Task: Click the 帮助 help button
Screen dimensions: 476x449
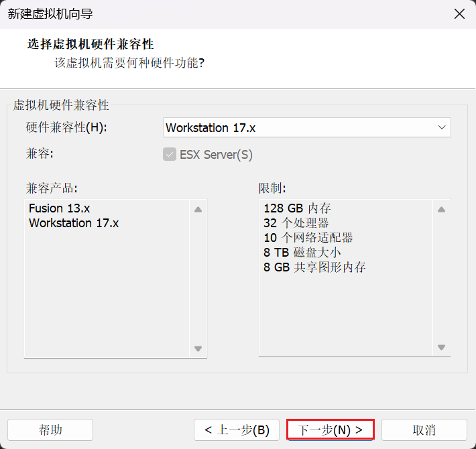Action: (x=50, y=430)
